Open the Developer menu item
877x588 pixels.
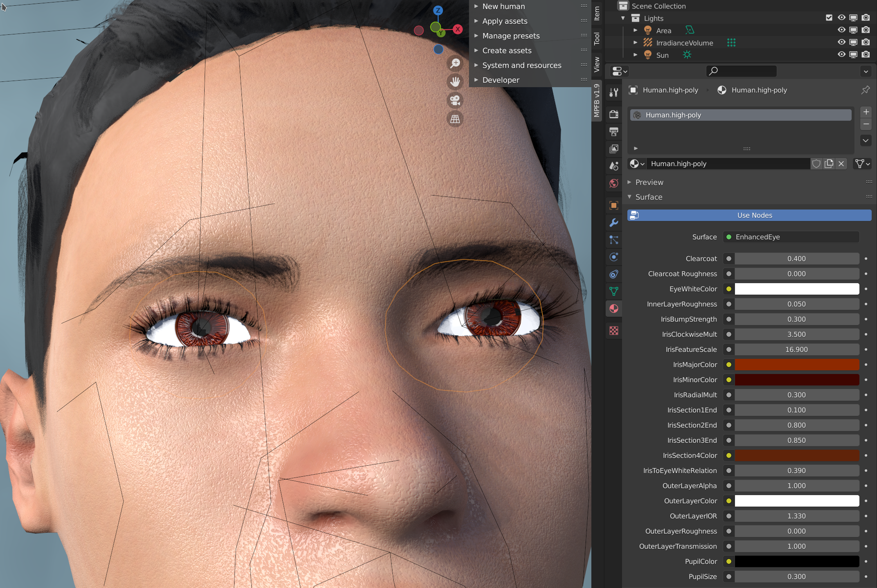(x=500, y=79)
